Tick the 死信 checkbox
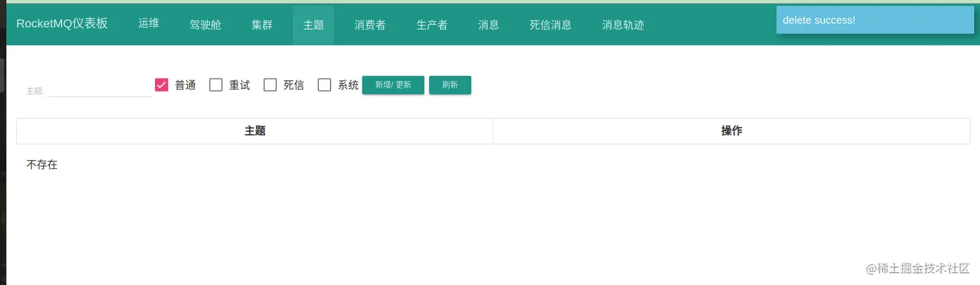 click(270, 85)
